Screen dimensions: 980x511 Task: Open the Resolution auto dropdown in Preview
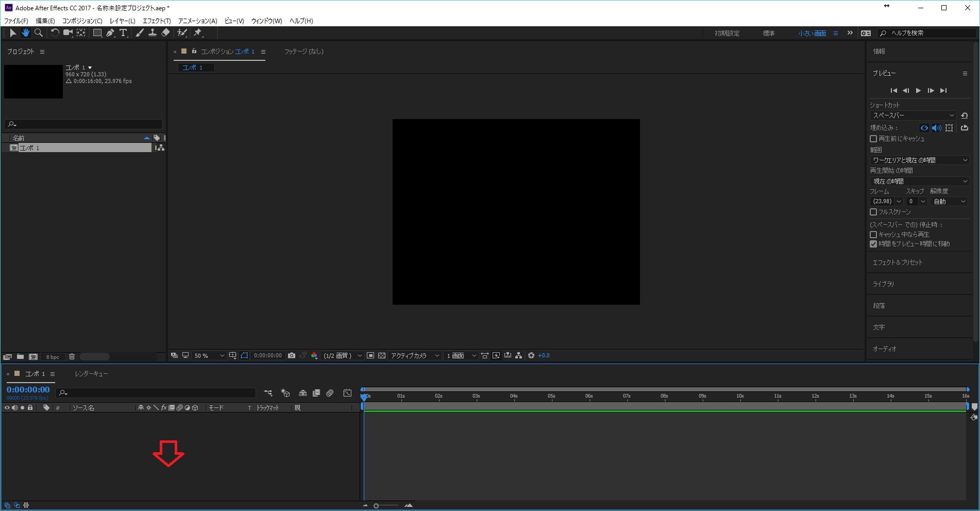pyautogui.click(x=950, y=202)
